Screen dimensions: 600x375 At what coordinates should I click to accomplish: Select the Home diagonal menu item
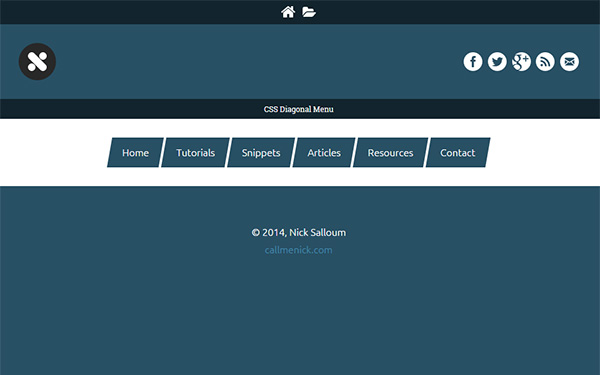click(x=135, y=152)
